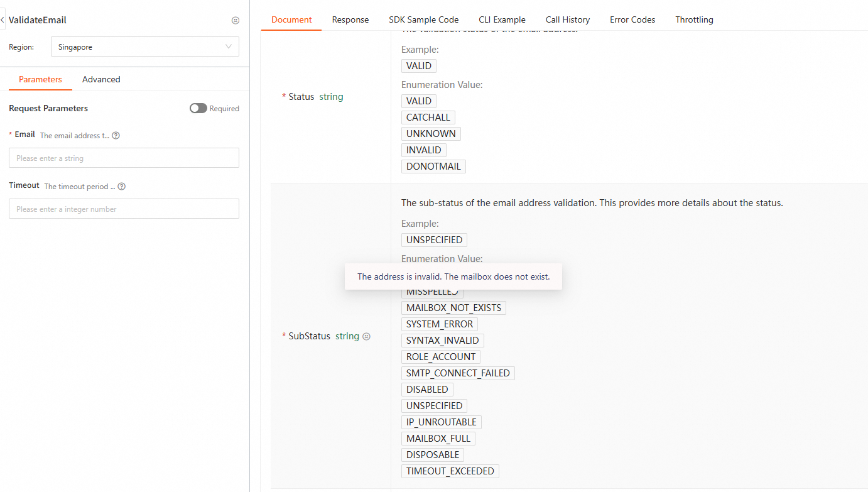Click the back chevron beside ValidateEmail
Image resolution: width=868 pixels, height=492 pixels.
tap(3, 20)
